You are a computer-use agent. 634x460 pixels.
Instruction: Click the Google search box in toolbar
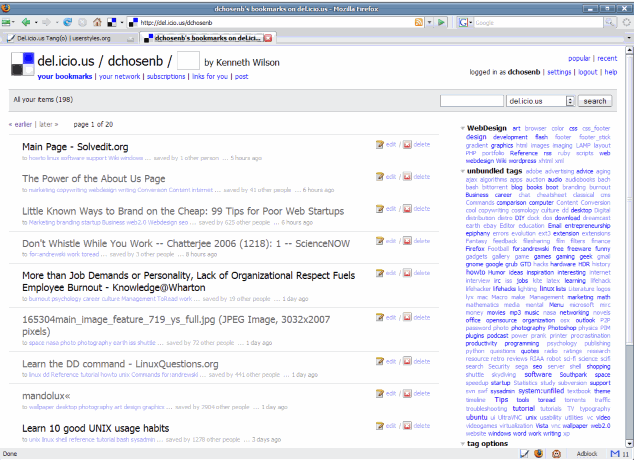tap(539, 23)
